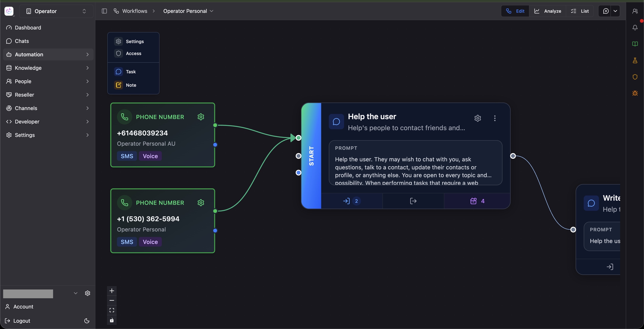Open the Operator workspace selector dropdown
The height and width of the screenshot is (329, 644).
[56, 11]
